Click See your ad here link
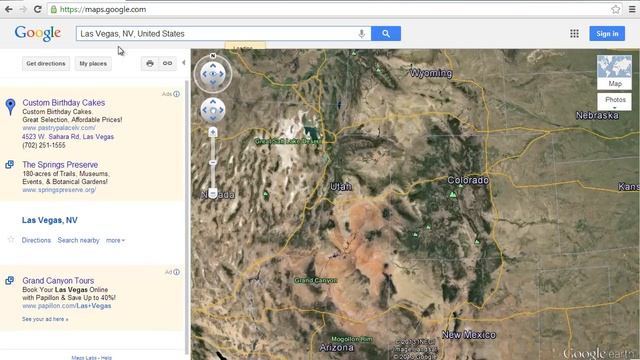Viewport: 640px width, 360px height. pyautogui.click(x=45, y=319)
